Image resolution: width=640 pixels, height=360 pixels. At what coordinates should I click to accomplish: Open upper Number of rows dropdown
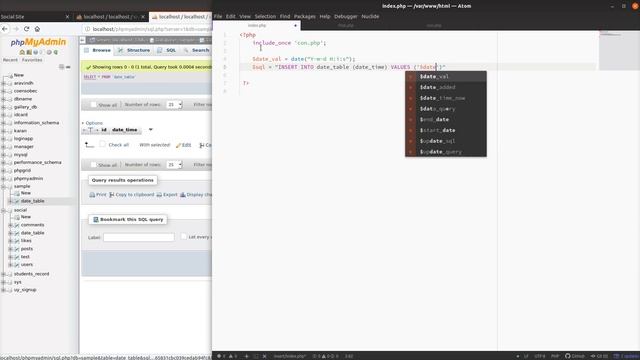(x=174, y=105)
